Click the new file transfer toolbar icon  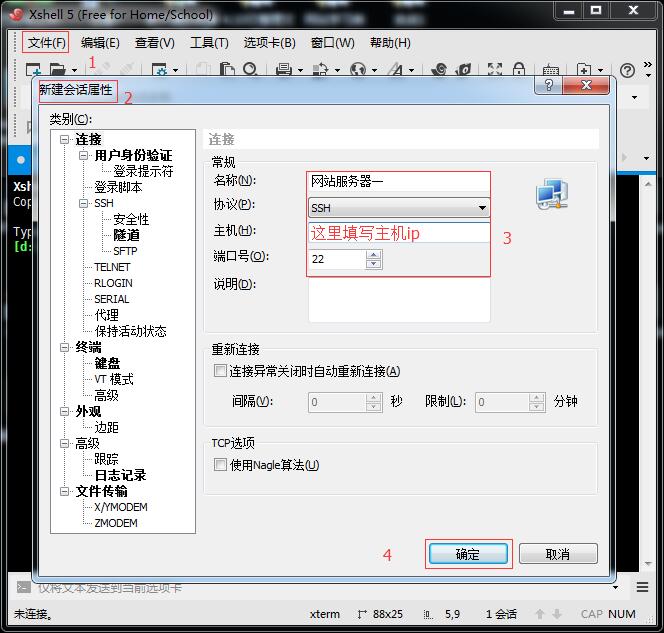(x=584, y=69)
